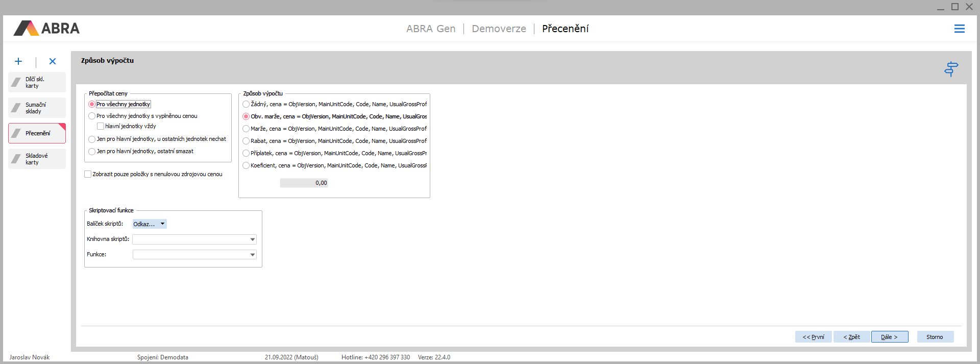Open the Dílčí skl. karty sidebar tab
Image resolution: width=980 pixels, height=364 pixels.
pyautogui.click(x=37, y=82)
